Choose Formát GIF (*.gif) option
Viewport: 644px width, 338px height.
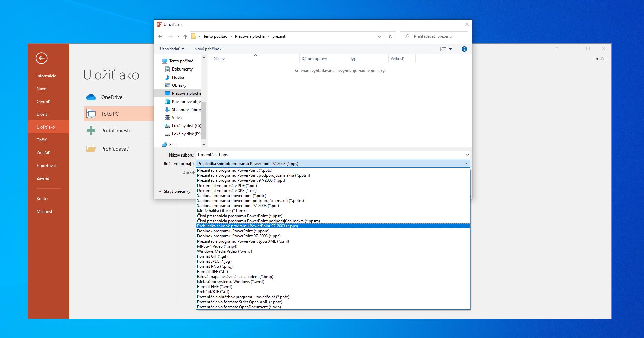[x=333, y=256]
